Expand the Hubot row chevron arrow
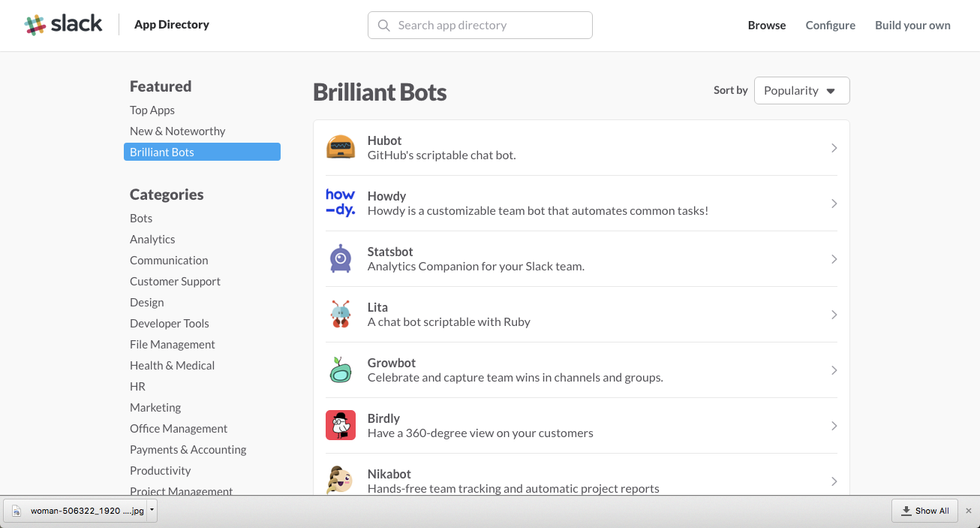Screen dimensions: 980x528 coord(834,148)
